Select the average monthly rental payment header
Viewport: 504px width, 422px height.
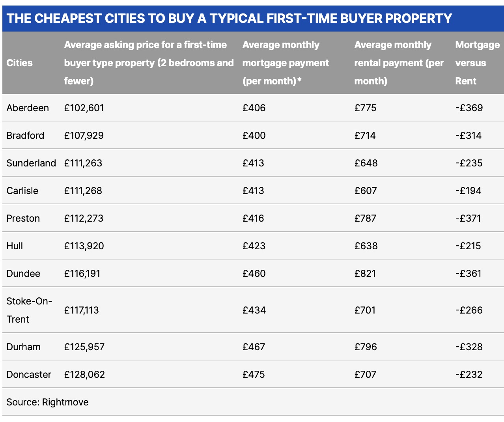tap(399, 63)
